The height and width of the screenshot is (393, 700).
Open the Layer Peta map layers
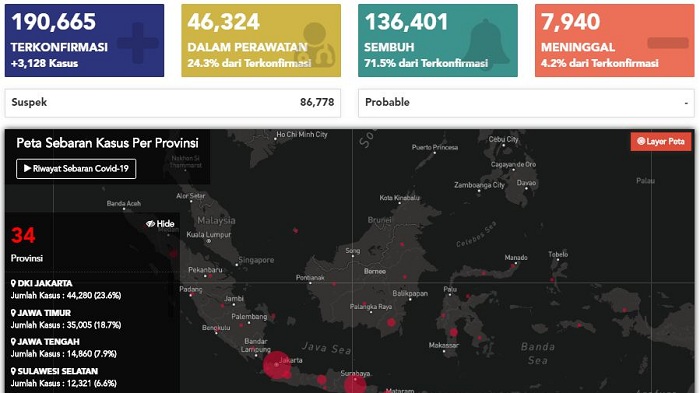[661, 142]
